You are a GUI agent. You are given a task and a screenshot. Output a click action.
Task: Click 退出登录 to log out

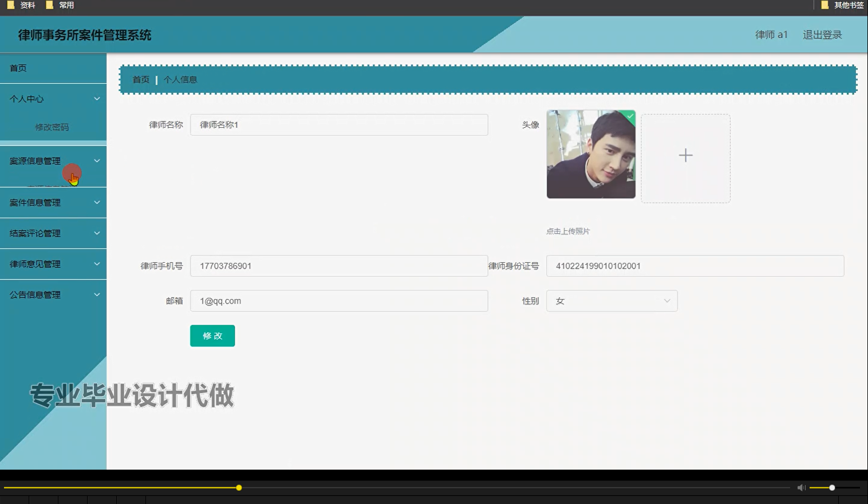[x=822, y=34]
